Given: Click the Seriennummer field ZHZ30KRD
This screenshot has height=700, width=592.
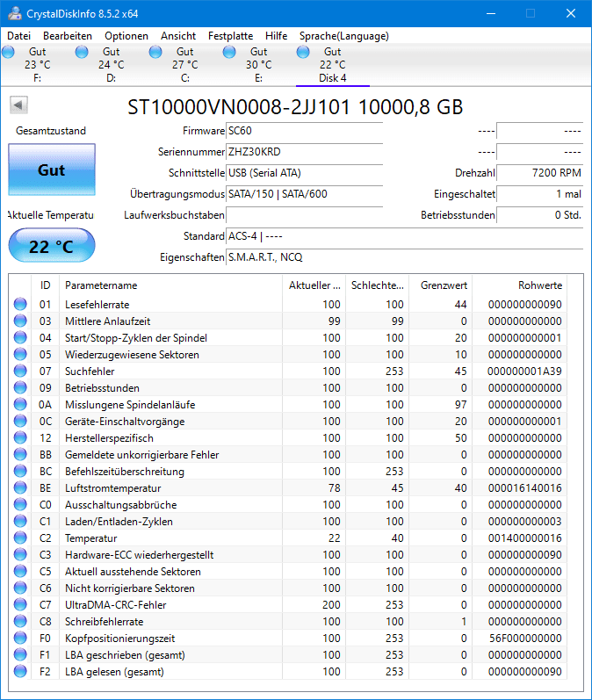Looking at the screenshot, I should coord(305,152).
